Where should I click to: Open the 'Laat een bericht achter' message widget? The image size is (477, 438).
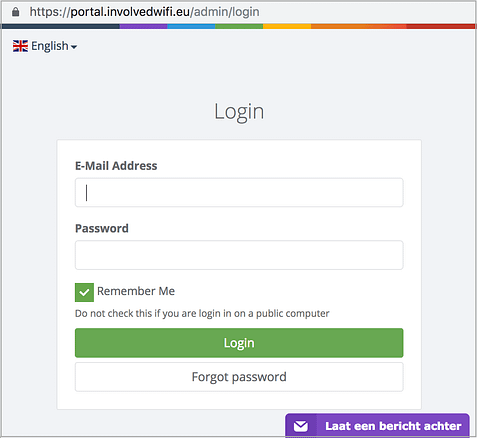click(x=377, y=426)
